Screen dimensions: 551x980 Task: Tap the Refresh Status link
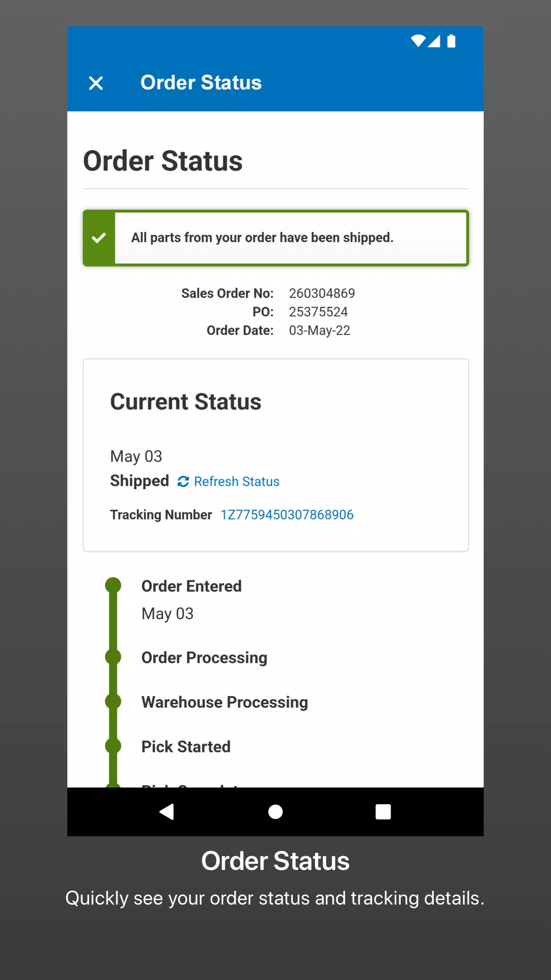pyautogui.click(x=236, y=482)
